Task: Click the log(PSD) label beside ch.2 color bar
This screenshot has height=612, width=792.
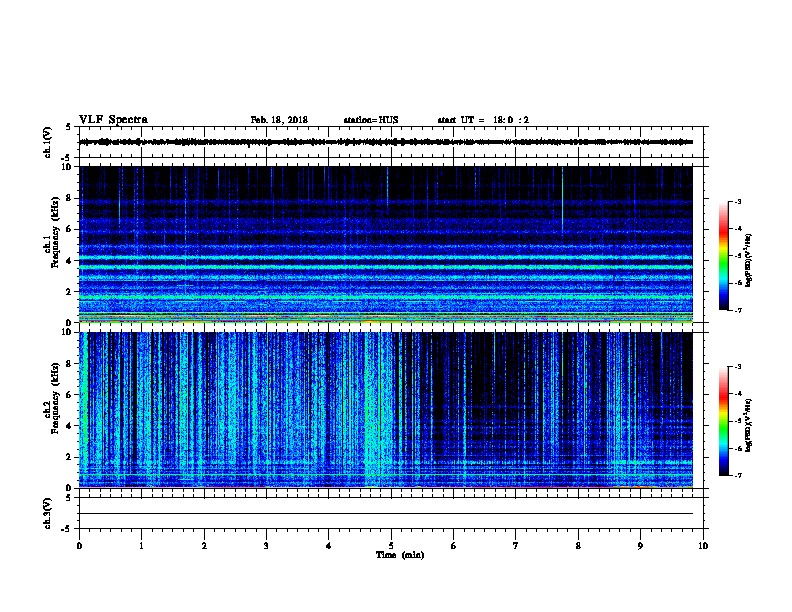Action: coord(748,426)
